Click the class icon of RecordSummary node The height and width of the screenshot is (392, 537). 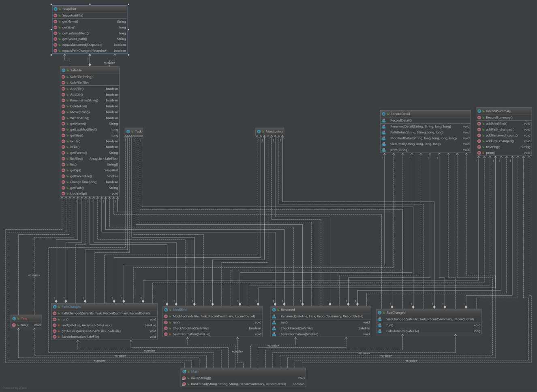click(x=479, y=111)
